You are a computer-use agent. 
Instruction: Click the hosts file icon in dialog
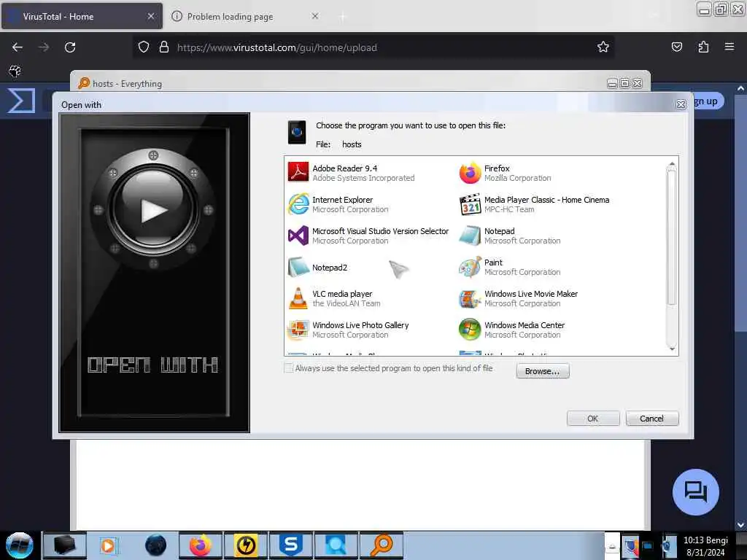point(297,133)
